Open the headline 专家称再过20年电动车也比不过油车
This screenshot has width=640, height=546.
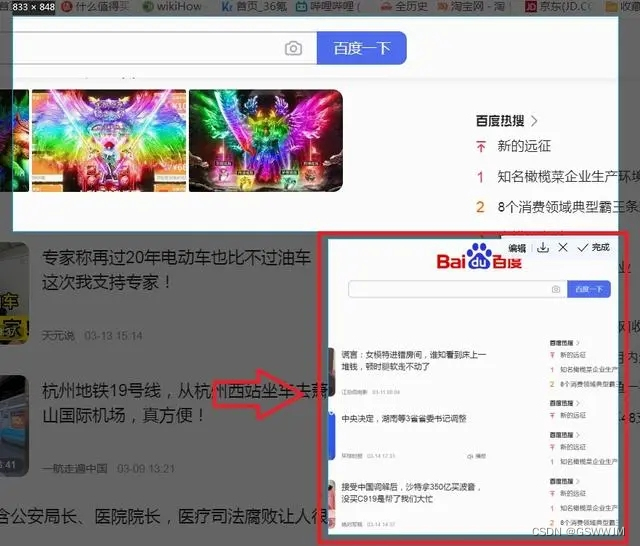(176, 270)
